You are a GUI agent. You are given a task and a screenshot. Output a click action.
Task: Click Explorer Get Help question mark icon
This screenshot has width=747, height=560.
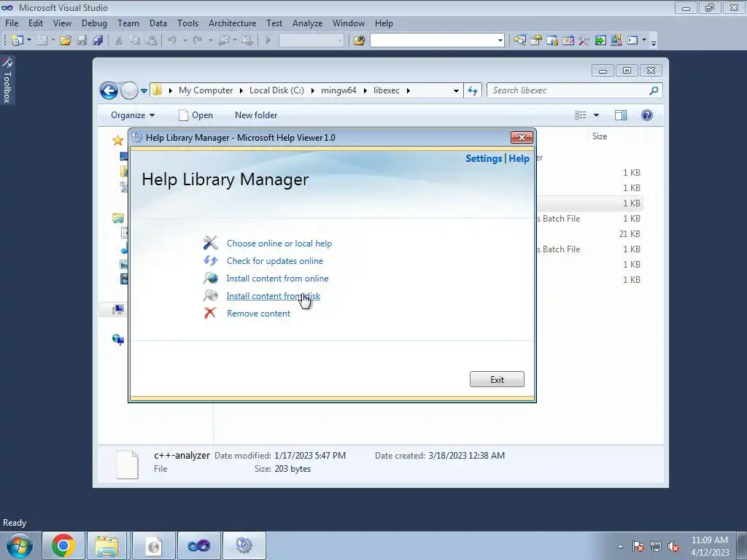(x=646, y=115)
